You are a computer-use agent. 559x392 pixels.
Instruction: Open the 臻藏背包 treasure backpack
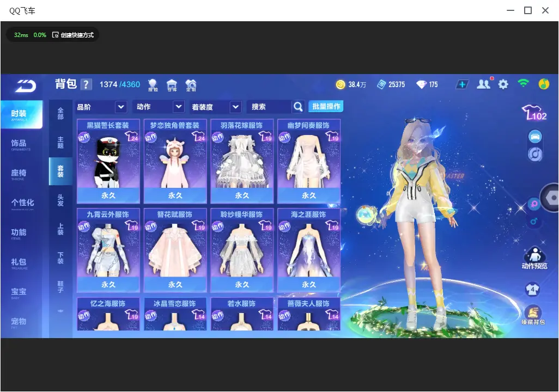click(533, 315)
